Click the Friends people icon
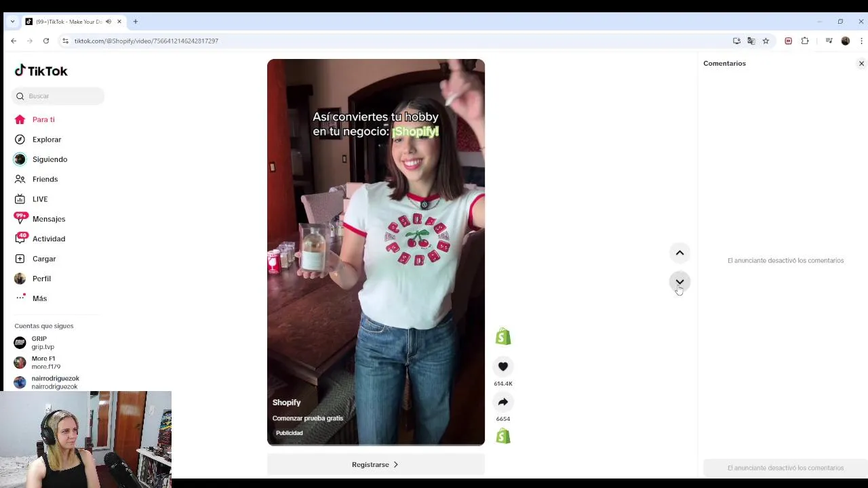 (20, 179)
